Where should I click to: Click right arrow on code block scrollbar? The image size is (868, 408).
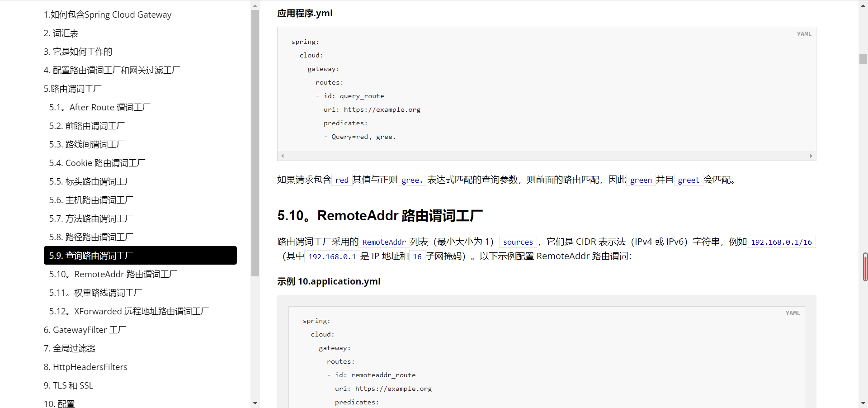(x=811, y=156)
